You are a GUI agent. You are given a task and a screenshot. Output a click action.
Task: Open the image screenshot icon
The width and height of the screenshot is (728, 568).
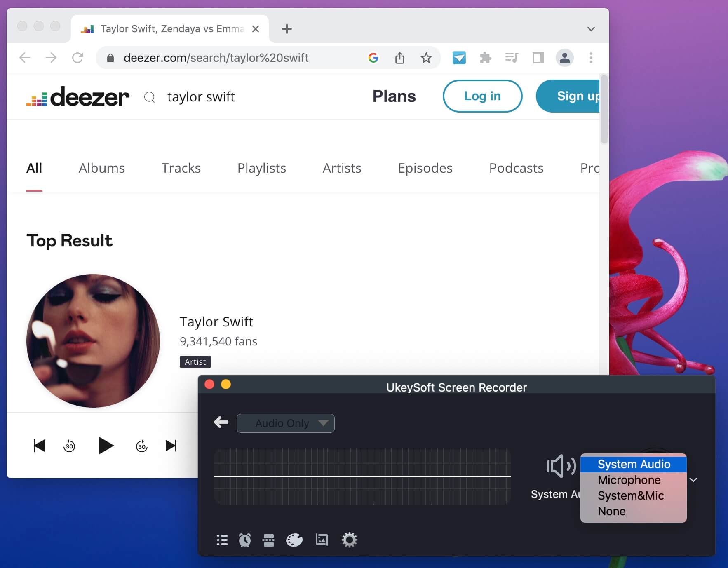[x=322, y=540]
